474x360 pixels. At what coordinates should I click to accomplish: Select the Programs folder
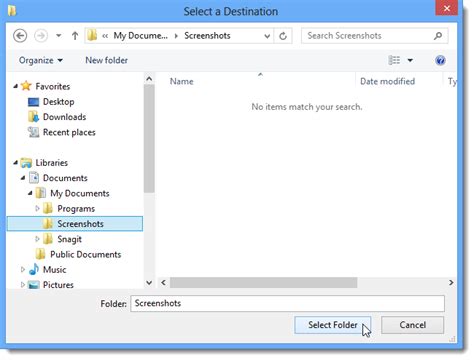(x=76, y=209)
